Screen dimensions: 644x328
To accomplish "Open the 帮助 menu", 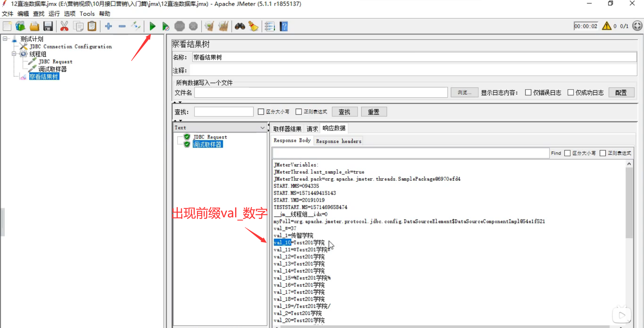I will pos(105,14).
